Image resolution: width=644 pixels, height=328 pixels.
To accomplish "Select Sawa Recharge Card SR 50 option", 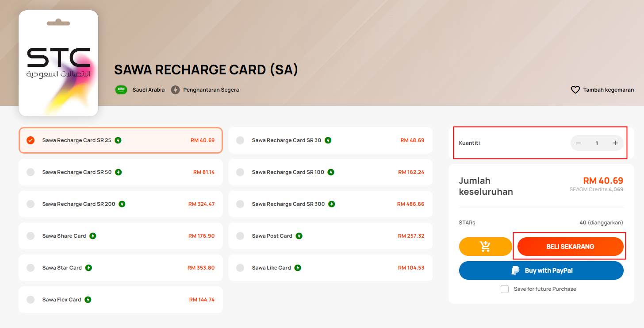I will (x=120, y=172).
